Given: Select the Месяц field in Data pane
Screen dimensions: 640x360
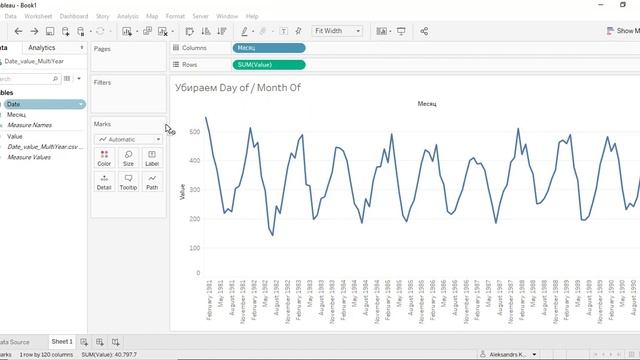Looking at the screenshot, I should pyautogui.click(x=16, y=115).
